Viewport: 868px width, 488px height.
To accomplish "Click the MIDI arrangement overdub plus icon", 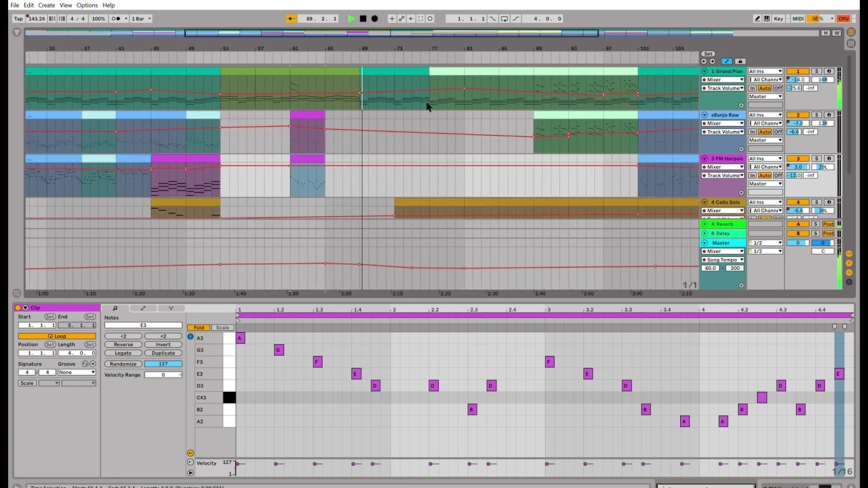I will (392, 19).
